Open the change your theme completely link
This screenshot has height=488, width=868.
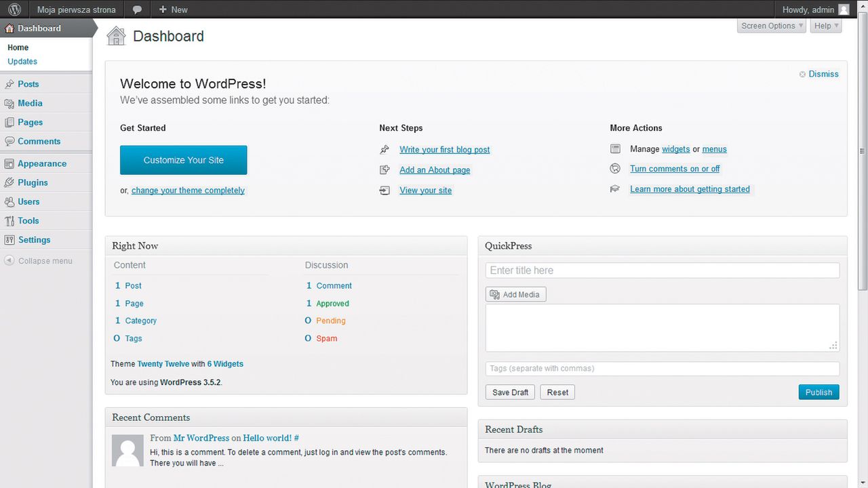click(x=188, y=190)
